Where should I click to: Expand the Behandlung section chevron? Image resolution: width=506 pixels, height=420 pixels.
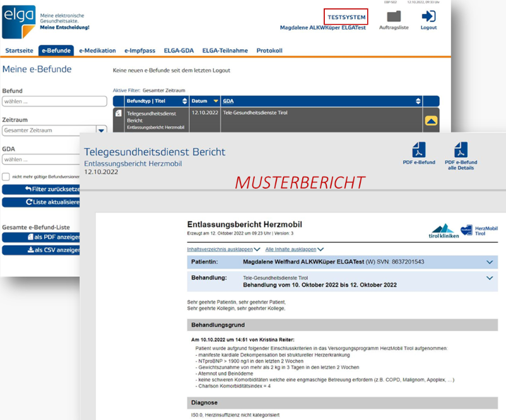pyautogui.click(x=490, y=277)
